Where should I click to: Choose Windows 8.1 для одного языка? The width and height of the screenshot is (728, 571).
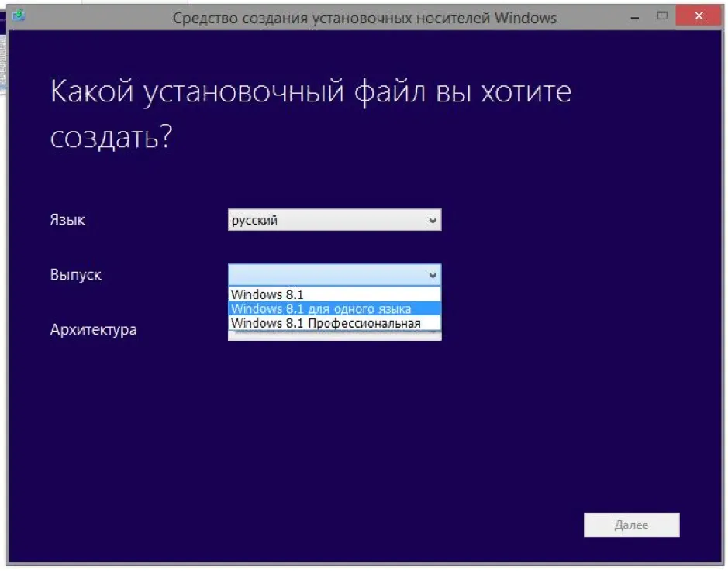334,308
